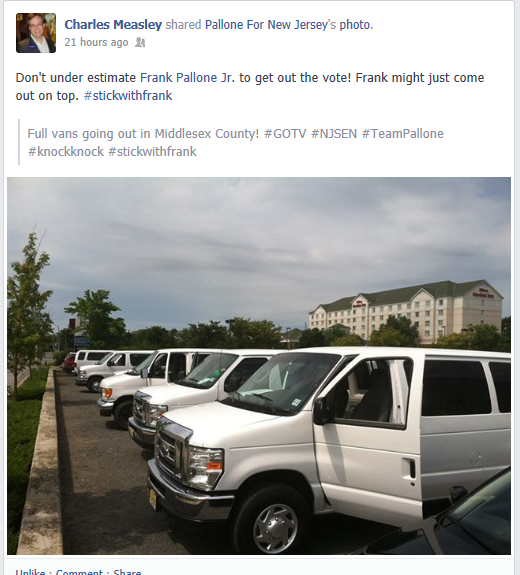Screen dimensions: 520x575
Task: Click the friends audience icon beside timestamp
Action: [x=140, y=43]
